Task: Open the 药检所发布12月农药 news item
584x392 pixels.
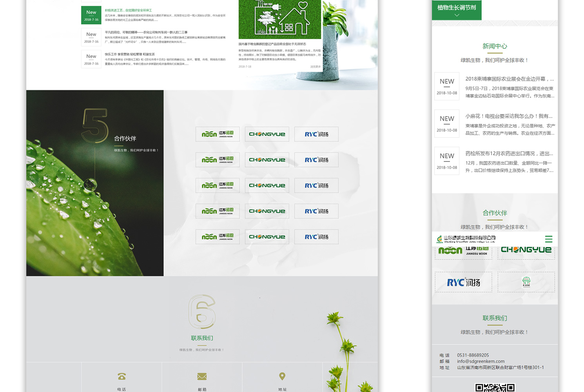Action: pyautogui.click(x=509, y=153)
